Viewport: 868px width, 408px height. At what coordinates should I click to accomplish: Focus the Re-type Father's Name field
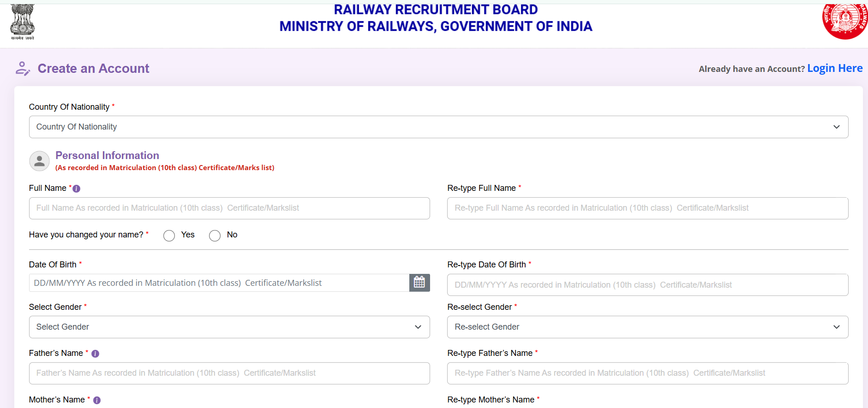pos(647,373)
